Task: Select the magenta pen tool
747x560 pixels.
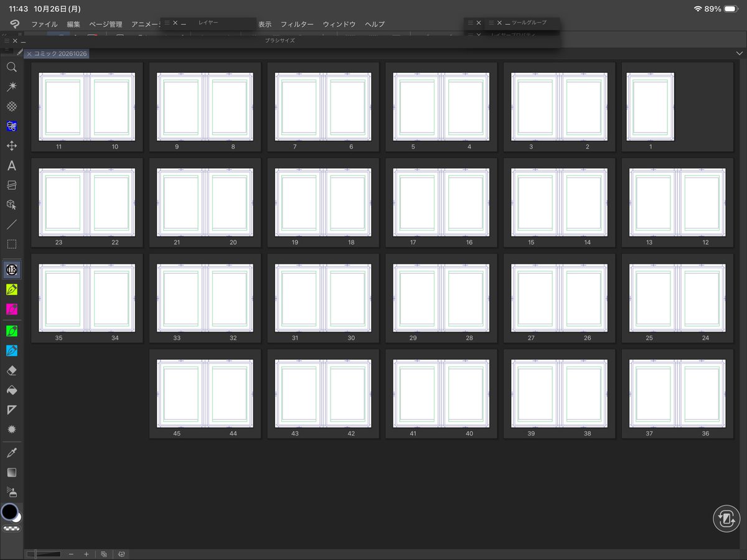Action: pyautogui.click(x=11, y=309)
